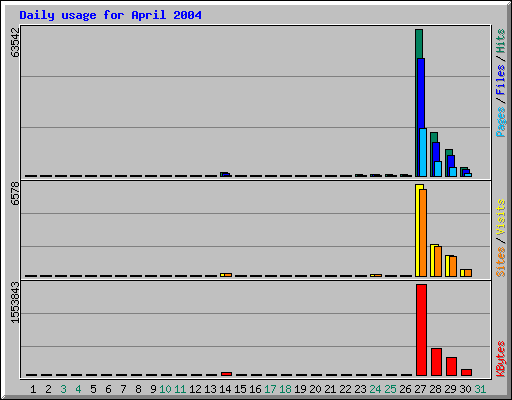Select the blue Files bar for day 27
Image resolution: width=512 pixels, height=400 pixels.
coord(421,93)
